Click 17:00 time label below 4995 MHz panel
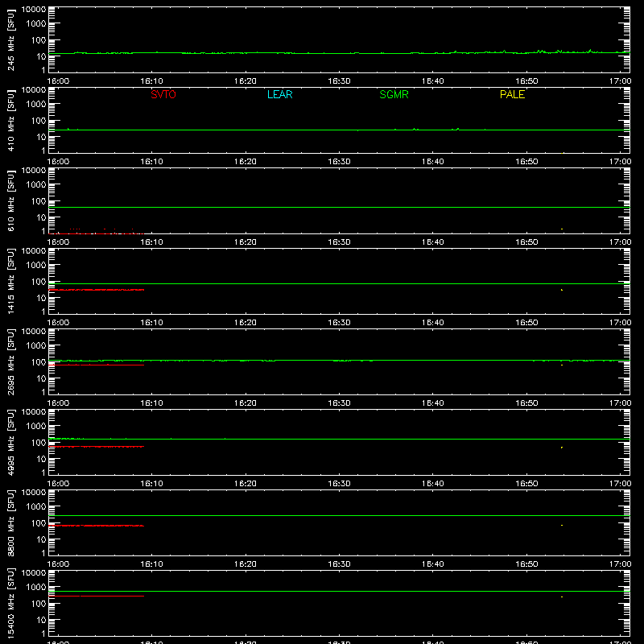The width and height of the screenshot is (644, 644). (x=620, y=484)
